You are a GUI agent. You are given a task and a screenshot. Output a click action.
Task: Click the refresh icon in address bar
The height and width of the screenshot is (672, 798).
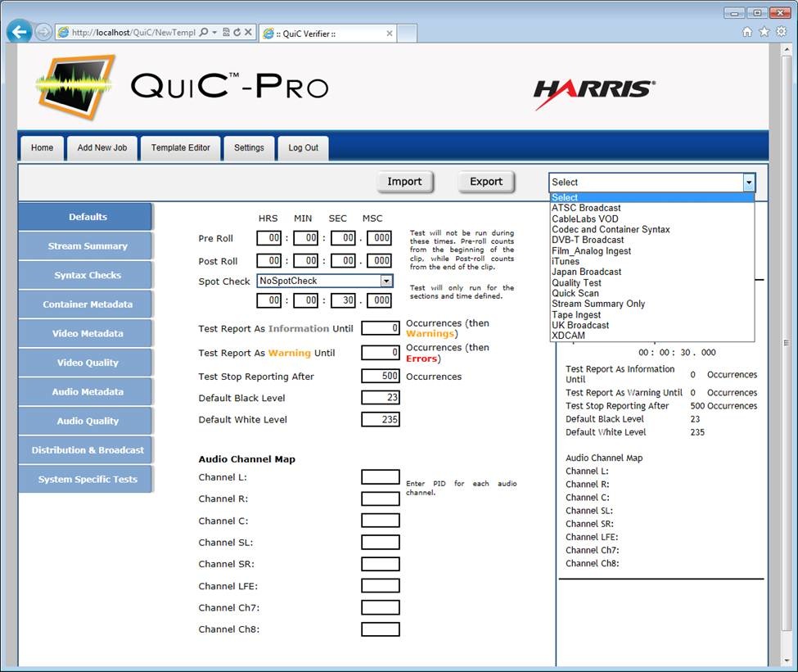[237, 33]
